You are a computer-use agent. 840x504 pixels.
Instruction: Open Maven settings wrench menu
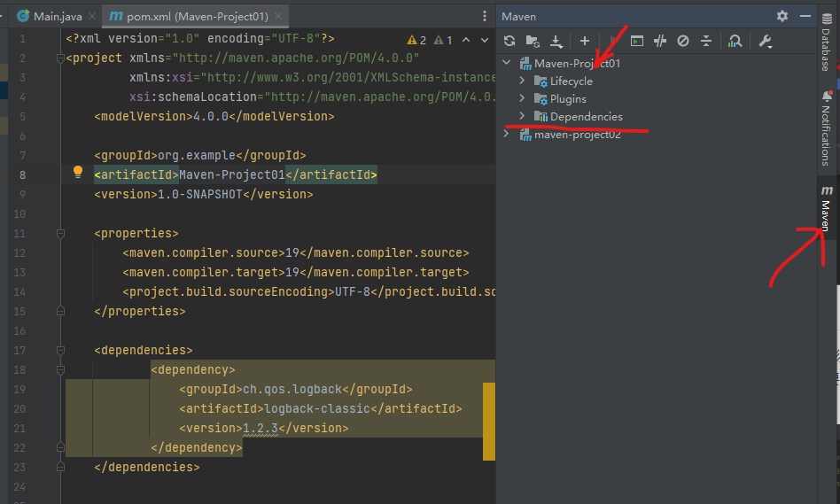[x=766, y=42]
